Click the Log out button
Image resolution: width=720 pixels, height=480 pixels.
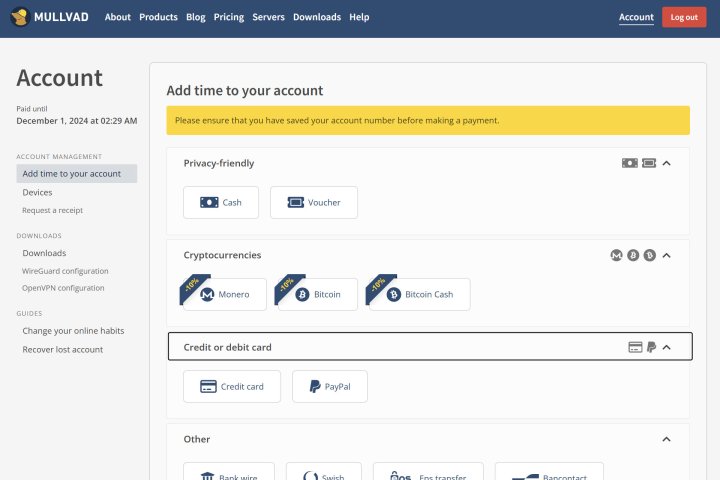pyautogui.click(x=684, y=17)
